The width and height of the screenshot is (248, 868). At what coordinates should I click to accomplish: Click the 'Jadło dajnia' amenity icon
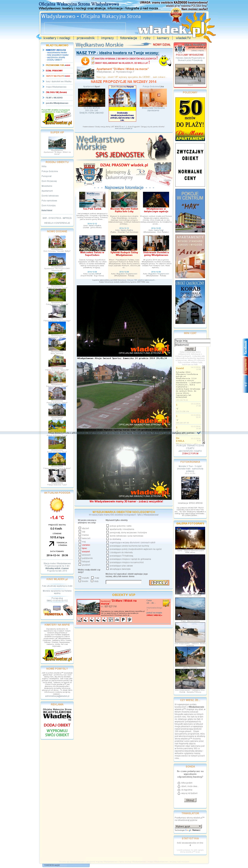79,620
